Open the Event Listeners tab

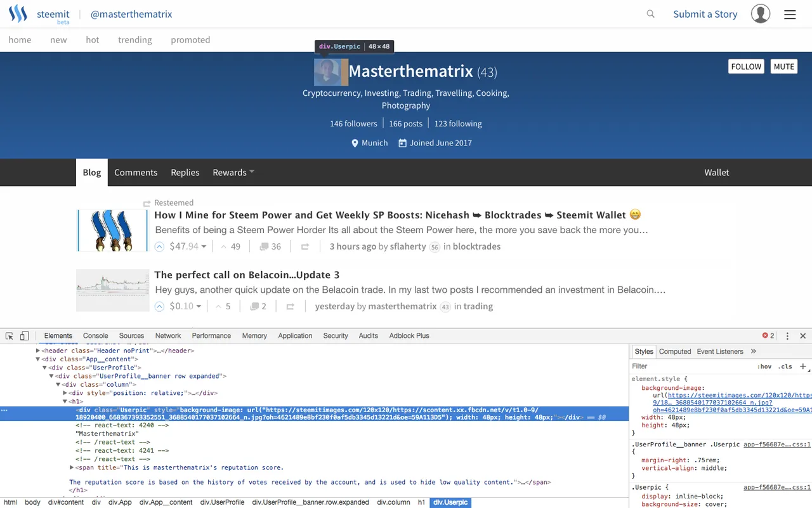click(720, 351)
